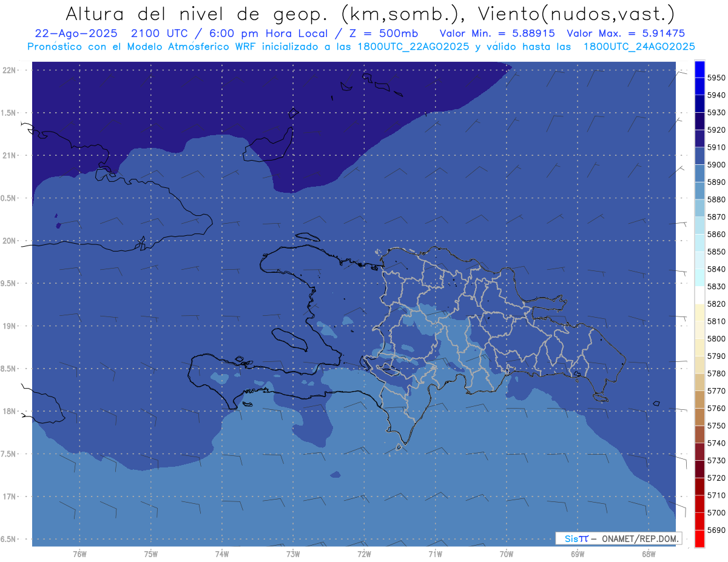This screenshot has width=728, height=562.
Task: Click the 21N latitude axis label
Action: 10,155
